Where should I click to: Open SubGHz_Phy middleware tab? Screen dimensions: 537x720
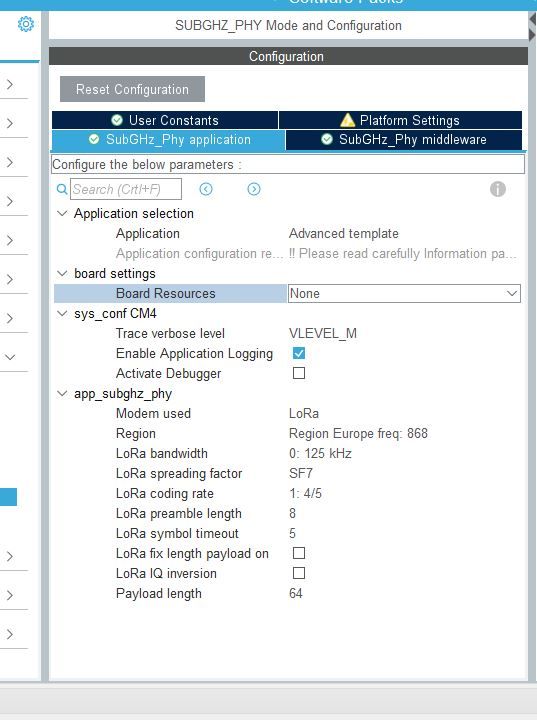(404, 140)
